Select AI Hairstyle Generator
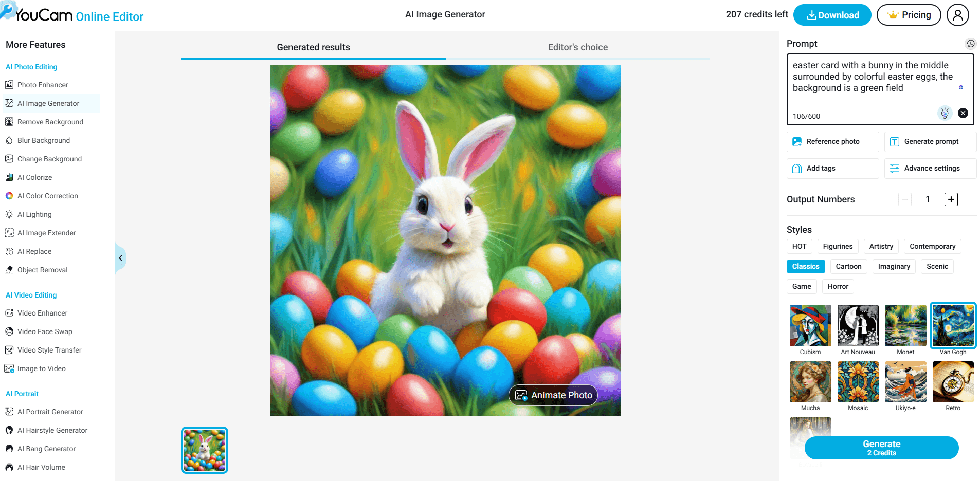Screen dimensions: 980x481 coord(52,430)
